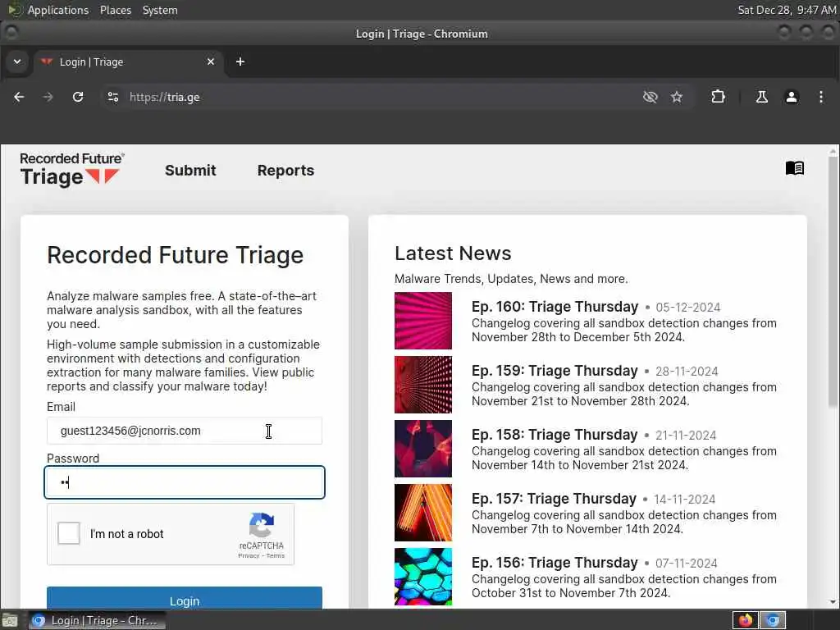Click the Ep. 156 hexagon thumbnail
The height and width of the screenshot is (630, 840).
tap(423, 577)
